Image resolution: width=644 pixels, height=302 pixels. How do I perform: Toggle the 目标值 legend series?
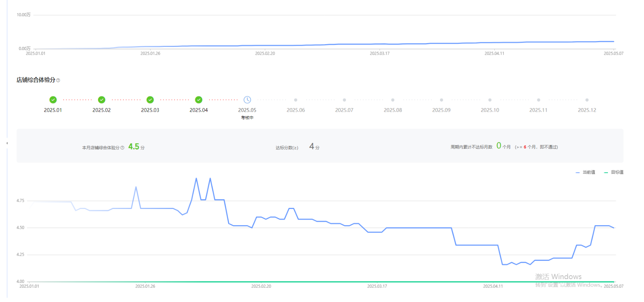[614, 173]
